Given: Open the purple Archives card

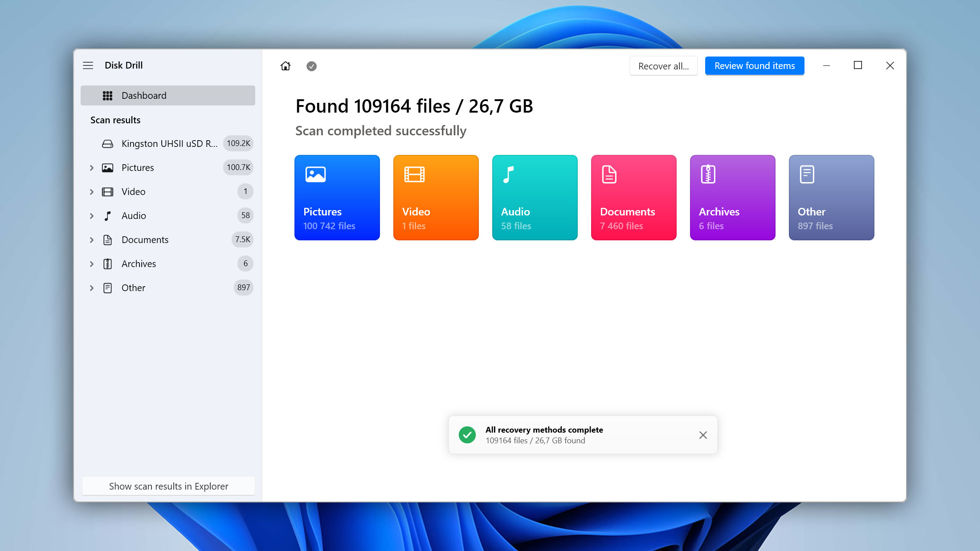Looking at the screenshot, I should point(733,198).
